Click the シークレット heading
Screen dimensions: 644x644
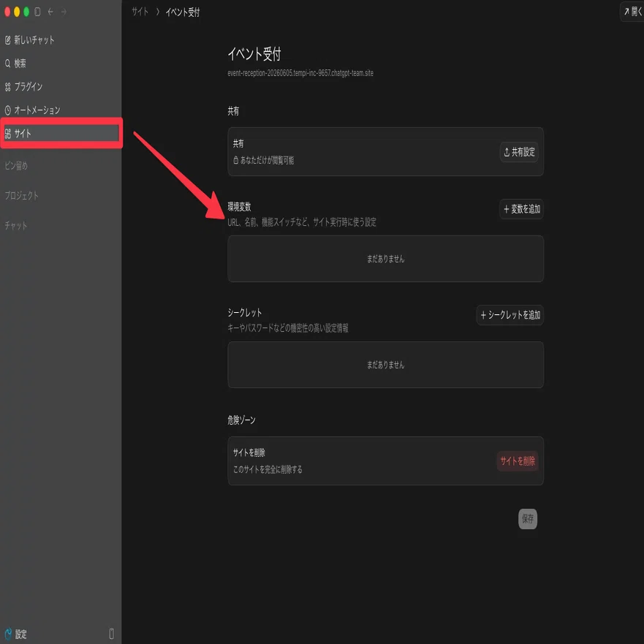244,313
